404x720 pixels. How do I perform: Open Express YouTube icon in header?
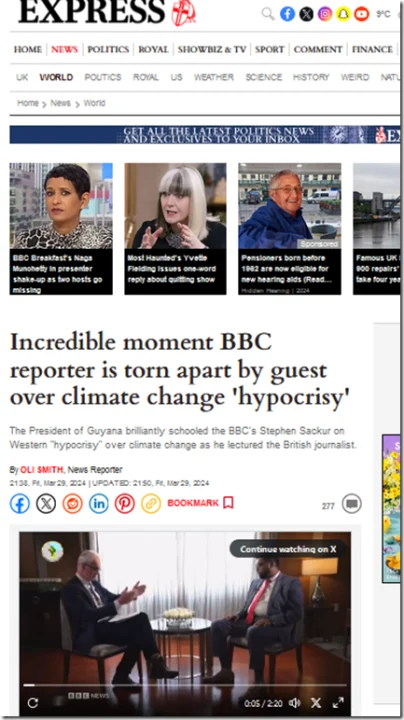[x=362, y=14]
